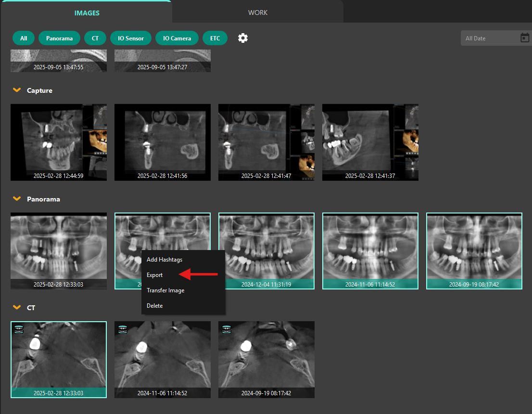This screenshot has height=414, width=532.
Task: Click CT dataset icon on 2024-11-06 11:14:52 scan
Action: pos(123,329)
